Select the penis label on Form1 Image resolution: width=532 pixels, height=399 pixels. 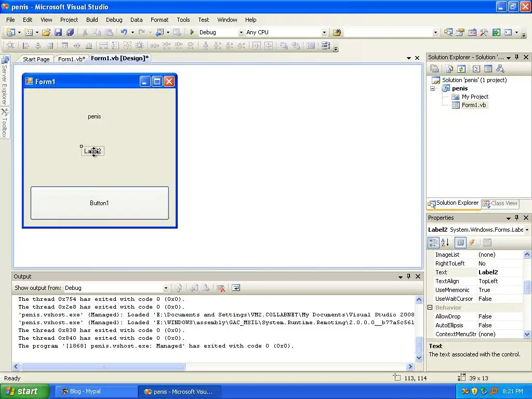click(95, 116)
